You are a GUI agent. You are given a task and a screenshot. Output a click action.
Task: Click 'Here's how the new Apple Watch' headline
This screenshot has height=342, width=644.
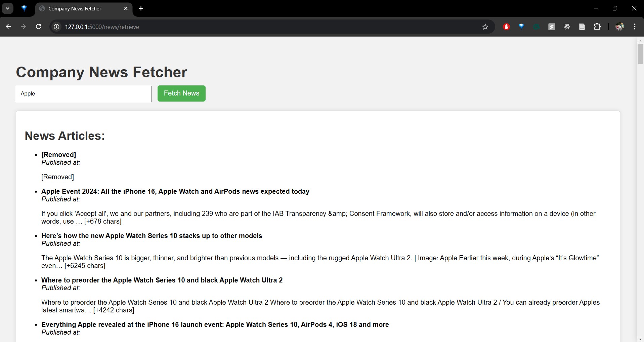[152, 236]
